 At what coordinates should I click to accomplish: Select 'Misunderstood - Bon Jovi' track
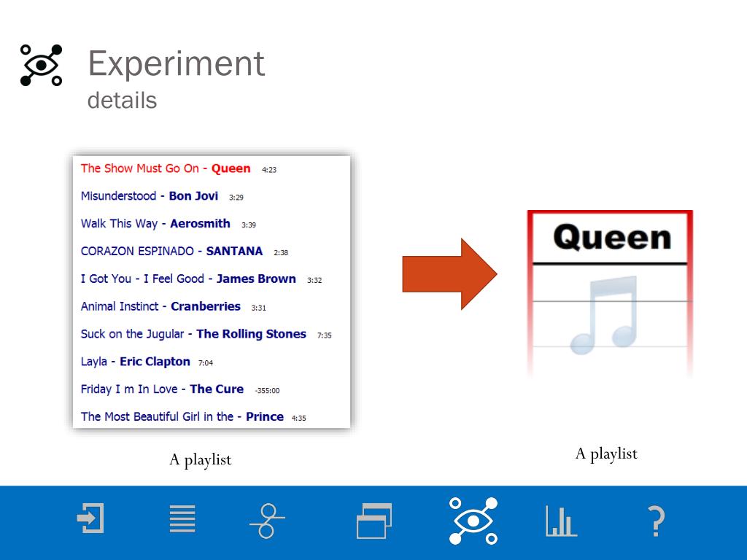[x=149, y=196]
